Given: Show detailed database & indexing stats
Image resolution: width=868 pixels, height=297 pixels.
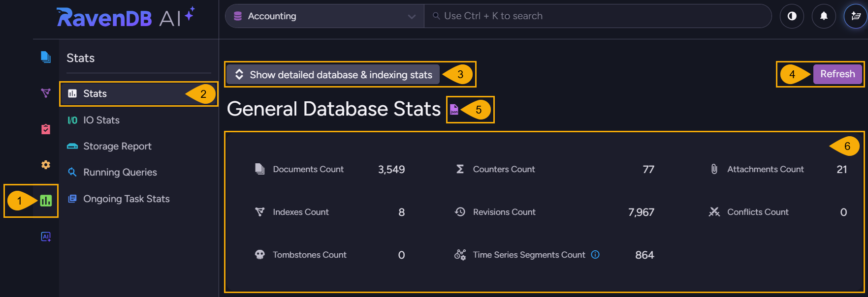Looking at the screenshot, I should pyautogui.click(x=333, y=75).
